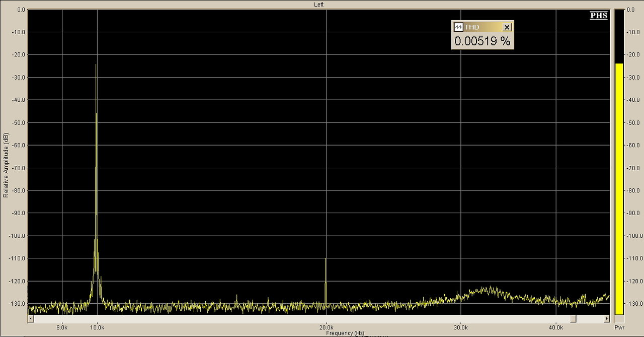Click the 9.0k frequency tick label
Screen dimensions: 644x337
click(x=62, y=327)
